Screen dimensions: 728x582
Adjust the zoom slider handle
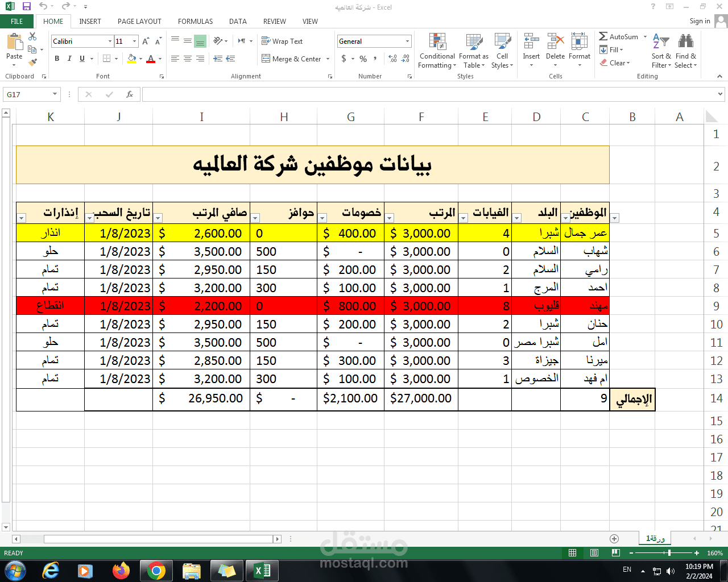669,552
